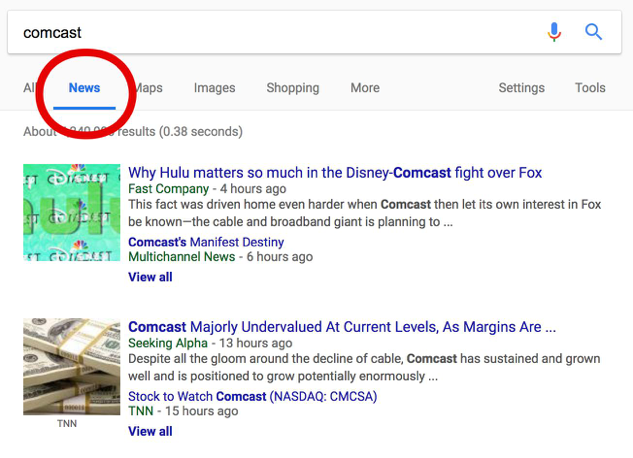Viewport: 633px width, 458px height.
Task: Open the 'Comcast's Manifest Destiny' article link
Action: coord(206,242)
